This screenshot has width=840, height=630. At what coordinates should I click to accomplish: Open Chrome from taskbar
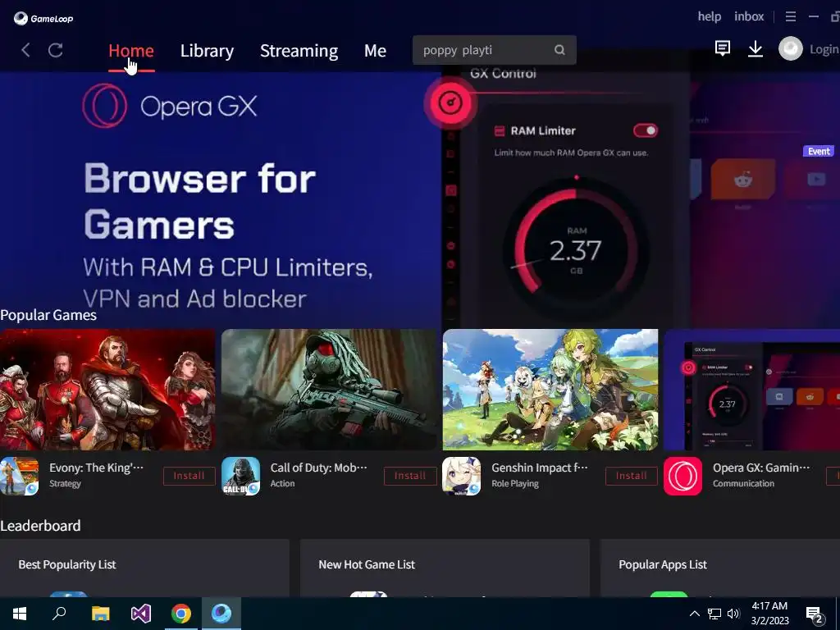coord(181,614)
